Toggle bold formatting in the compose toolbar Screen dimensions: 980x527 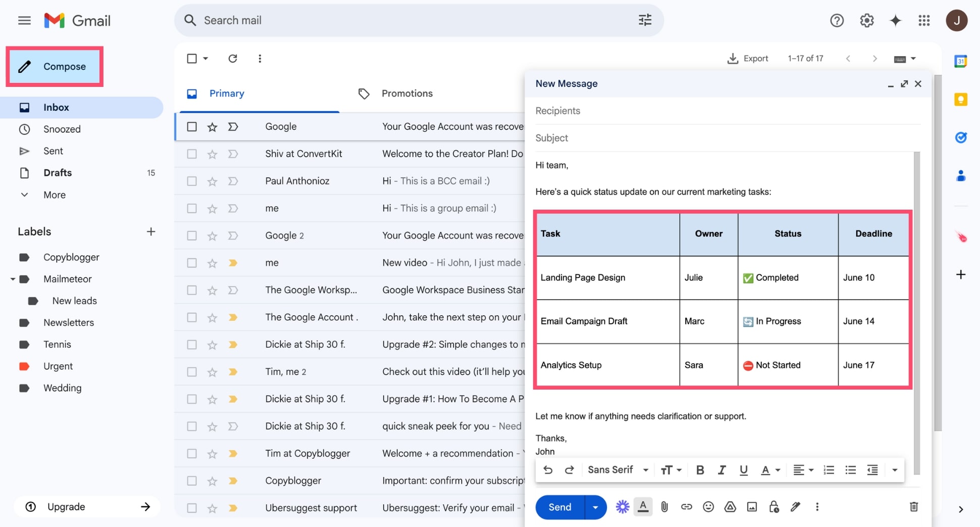point(700,470)
